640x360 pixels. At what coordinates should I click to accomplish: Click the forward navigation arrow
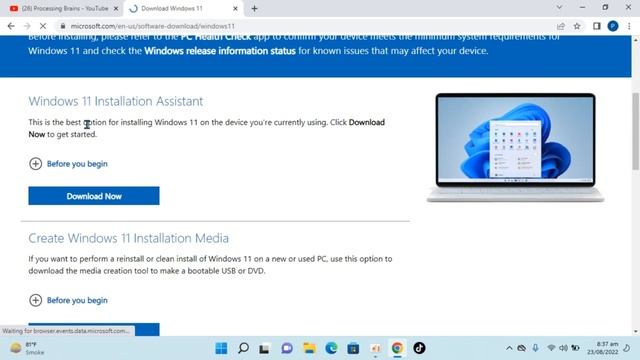[x=27, y=26]
